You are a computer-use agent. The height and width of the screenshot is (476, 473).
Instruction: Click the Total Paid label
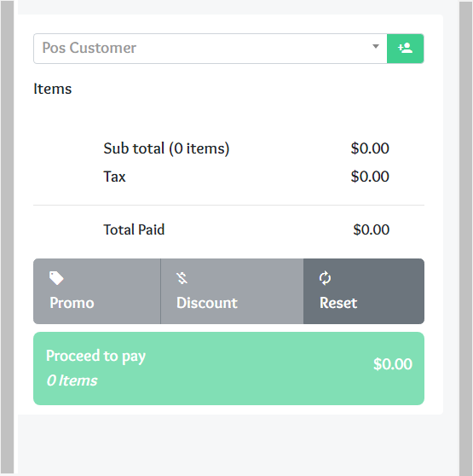tap(134, 229)
